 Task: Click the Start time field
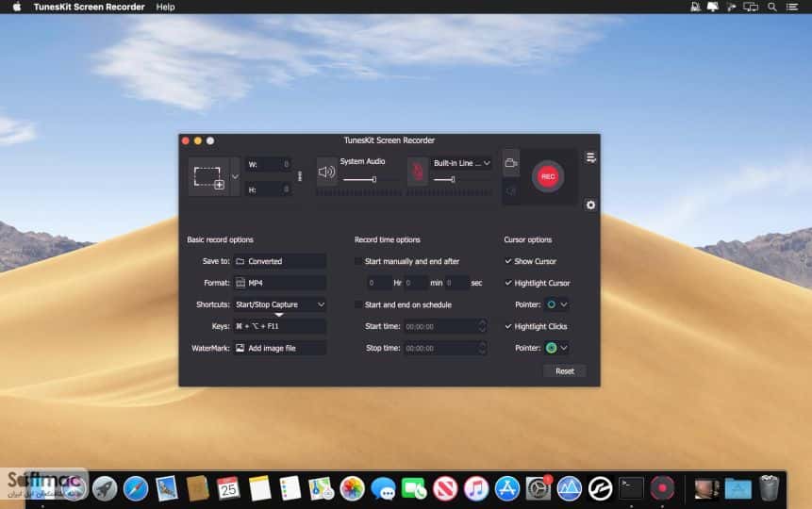tap(440, 326)
